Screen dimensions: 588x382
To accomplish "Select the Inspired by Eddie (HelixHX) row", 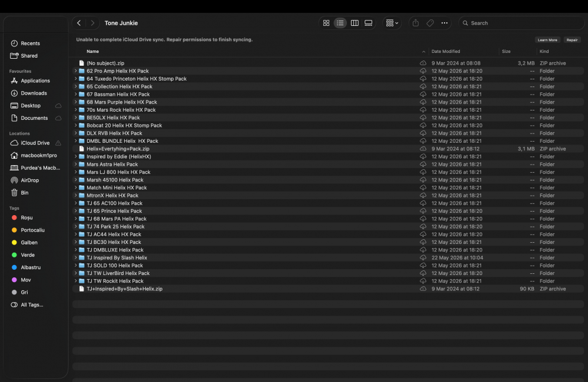I will tap(328, 157).
